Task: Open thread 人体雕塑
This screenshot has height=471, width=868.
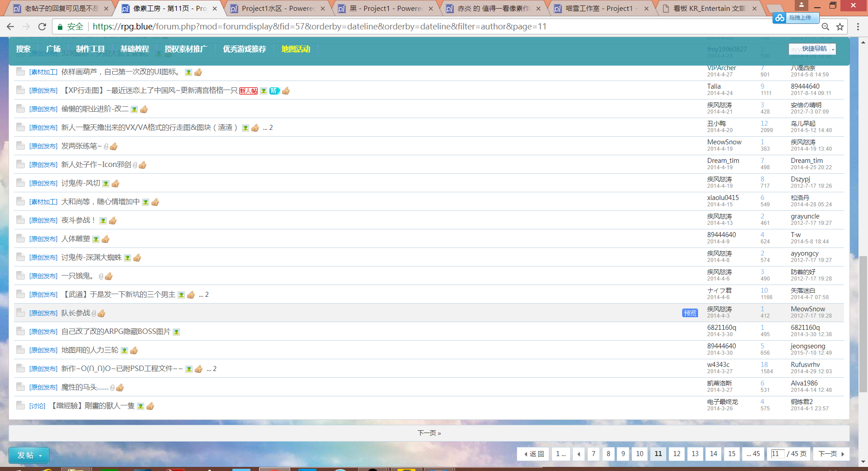Action: pyautogui.click(x=75, y=238)
